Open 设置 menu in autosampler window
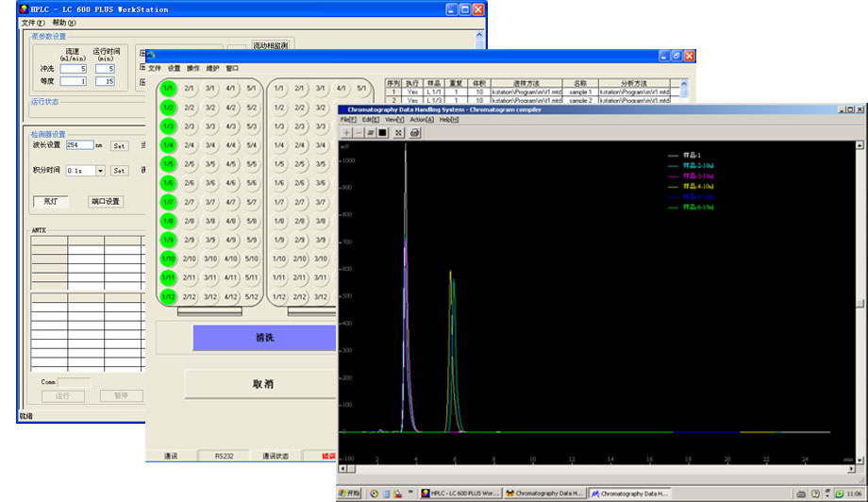Image resolution: width=868 pixels, height=502 pixels. pos(174,68)
